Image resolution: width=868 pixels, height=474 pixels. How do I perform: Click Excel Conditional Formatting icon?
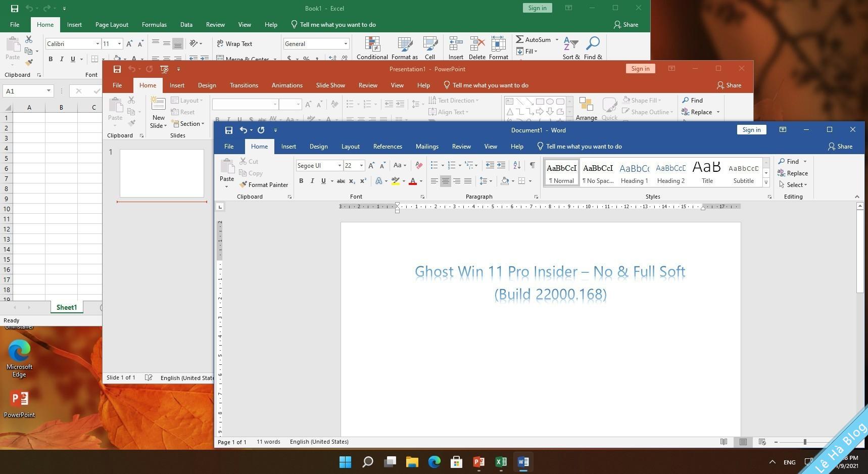[372, 44]
